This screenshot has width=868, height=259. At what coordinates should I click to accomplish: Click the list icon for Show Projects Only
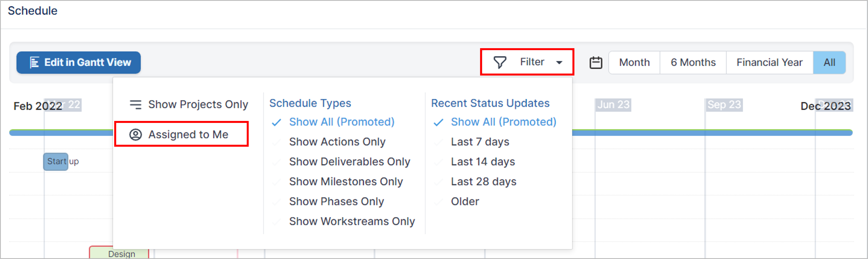coord(135,105)
